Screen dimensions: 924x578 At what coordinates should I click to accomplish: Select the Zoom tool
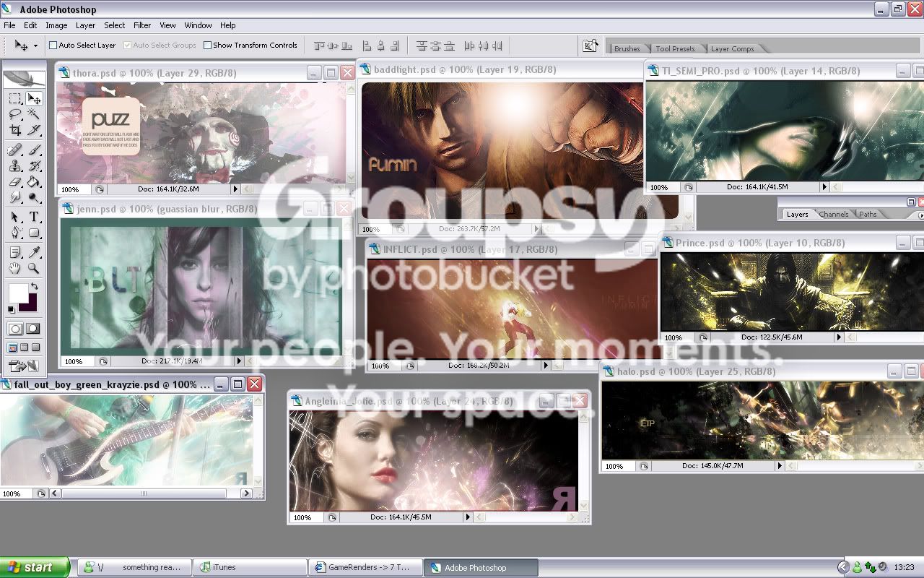point(33,268)
